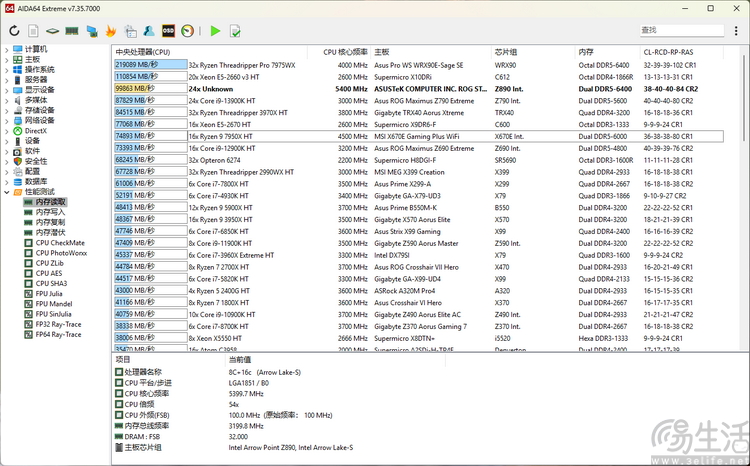The width and height of the screenshot is (750, 466).
Task: Start the benchmark with green play button
Action: click(x=215, y=31)
